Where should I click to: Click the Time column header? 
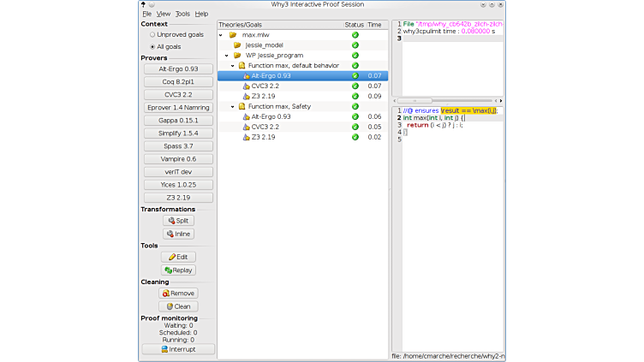click(x=375, y=25)
